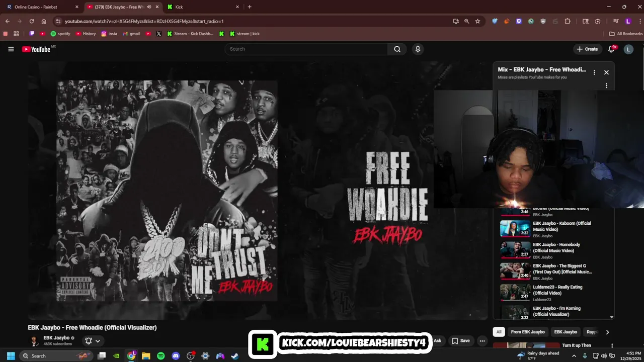Click the address bar URL
Screen dimensions: 644x362
(144, 21)
